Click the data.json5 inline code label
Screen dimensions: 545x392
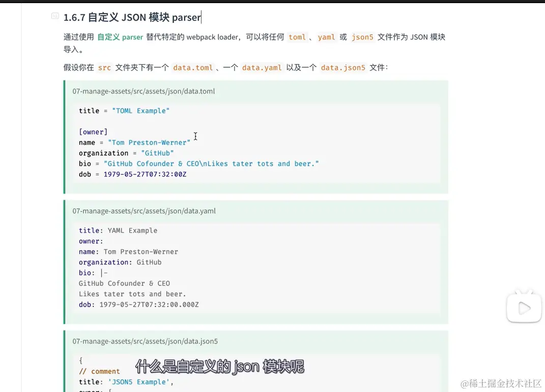(x=343, y=67)
